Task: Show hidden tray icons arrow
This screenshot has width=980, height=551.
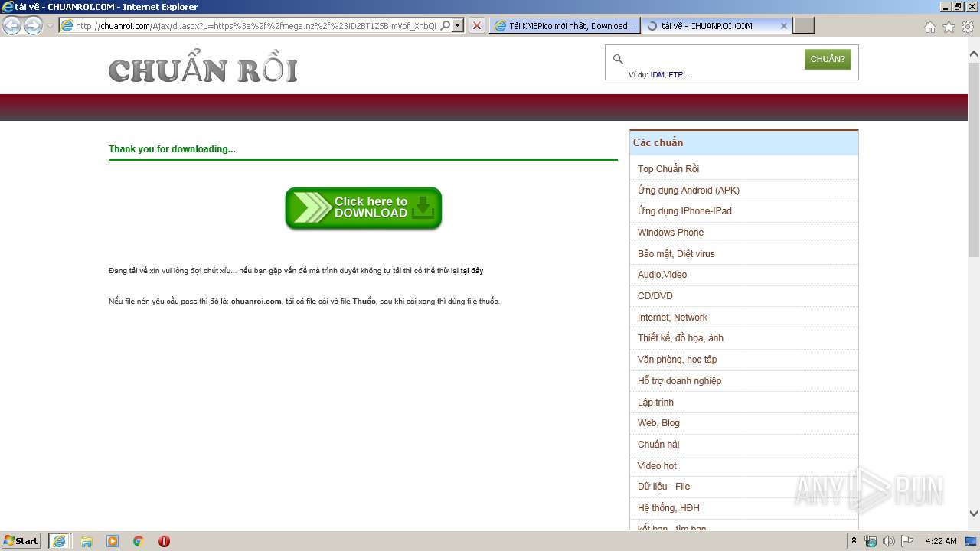Action: tap(854, 541)
